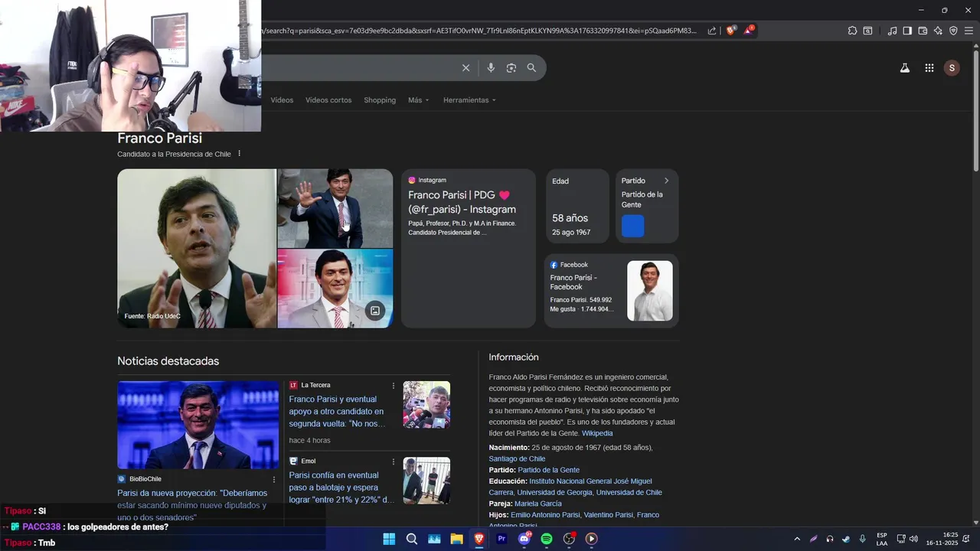Clear the search box with the X icon
This screenshot has width=980, height=551.
(x=465, y=68)
